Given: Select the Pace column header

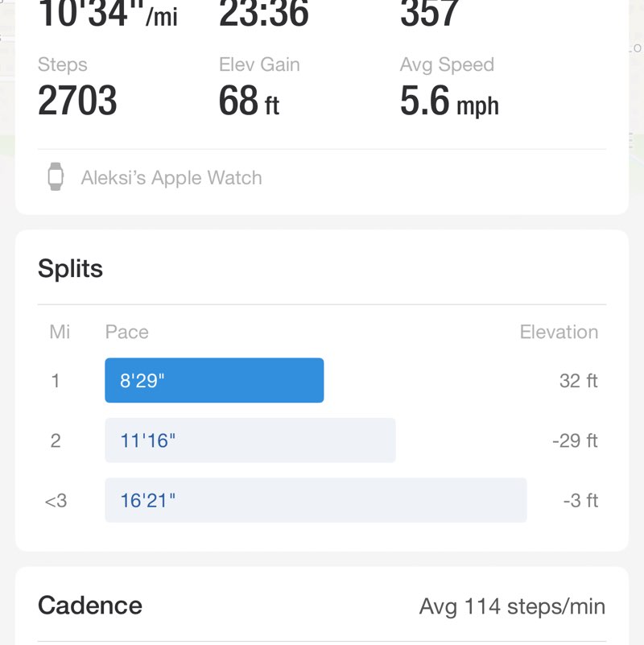Looking at the screenshot, I should tap(127, 332).
